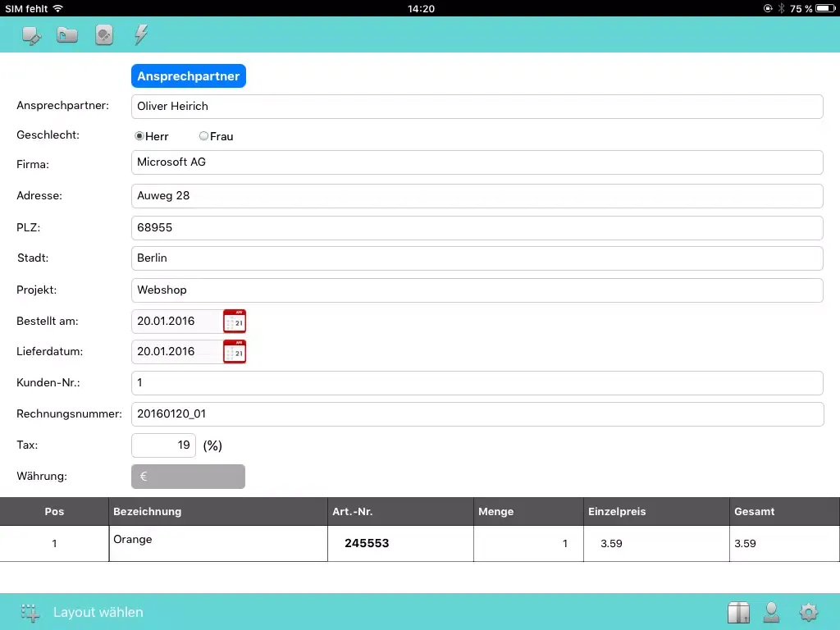
Task: Tap the signature edit icon
Action: point(104,35)
